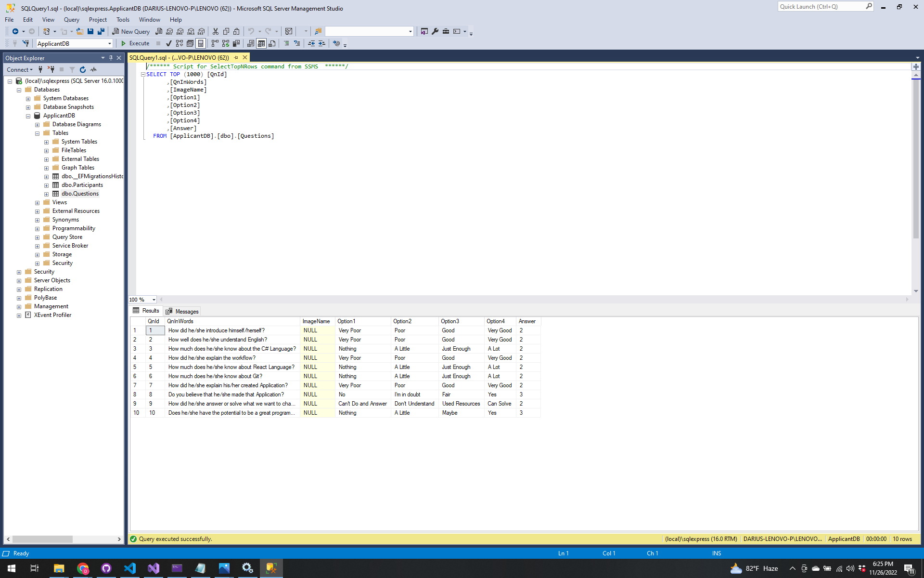
Task: Click the Parse checkmark icon
Action: click(x=168, y=43)
